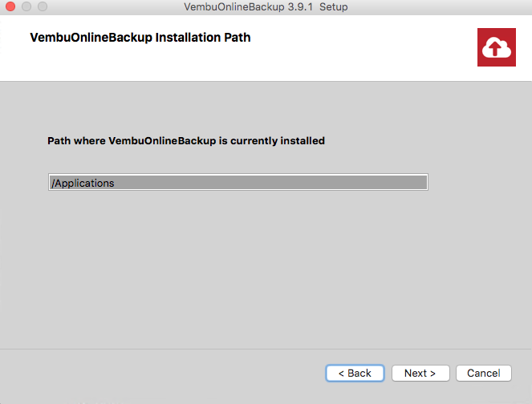532x404 pixels.
Task: Click version number 3.9.1 in title
Action: [300, 6]
